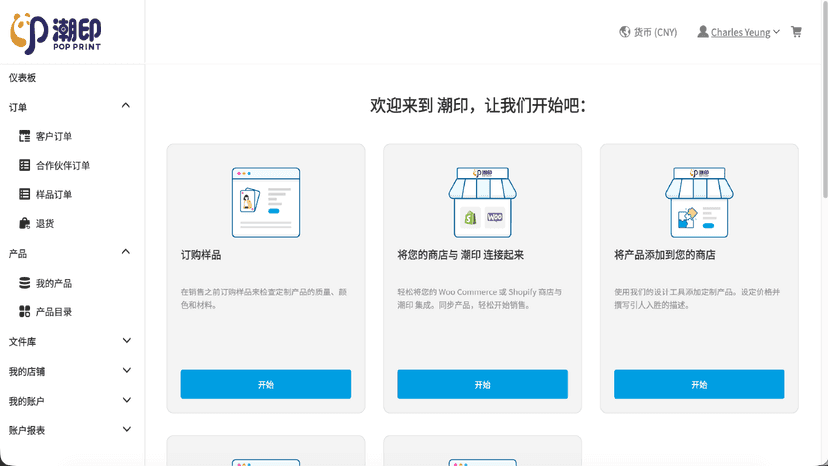Click 开始 under 将产品添加到您的商店
Viewport: 828px width, 466px height.
pos(699,384)
